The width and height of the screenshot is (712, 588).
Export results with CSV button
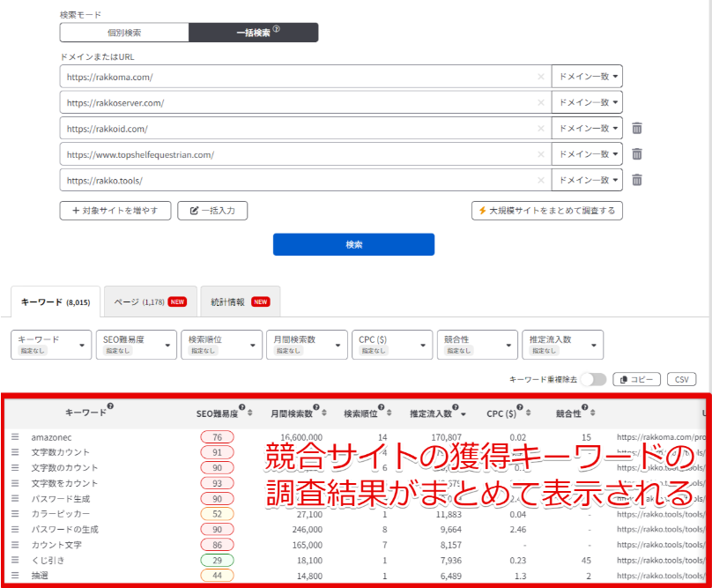681,379
